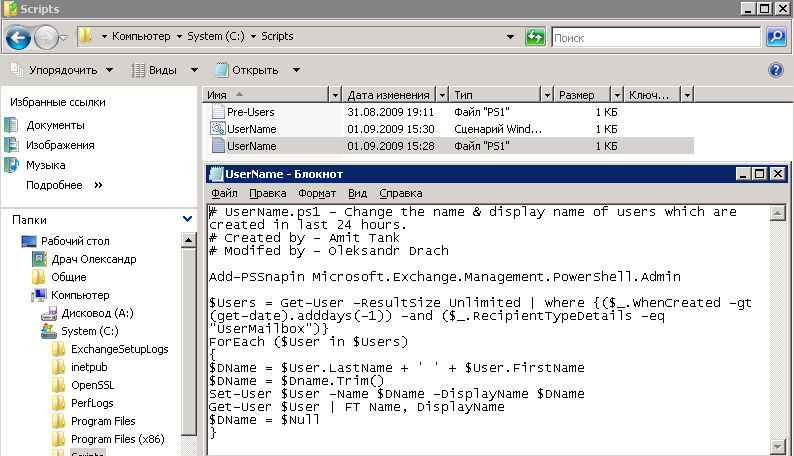The height and width of the screenshot is (456, 794).
Task: Collapse the Папки folders pane chevron
Action: pyautogui.click(x=187, y=219)
